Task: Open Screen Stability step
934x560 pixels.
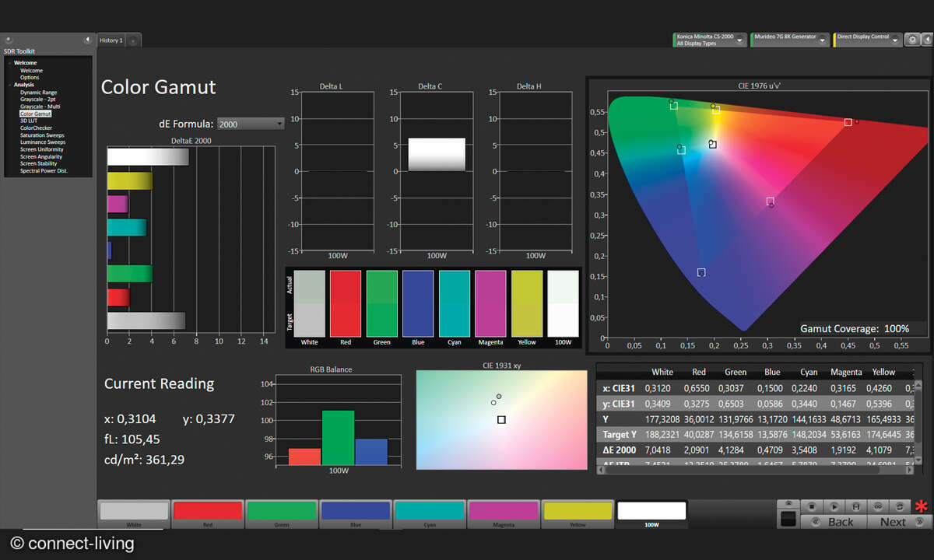Action: click(x=38, y=163)
